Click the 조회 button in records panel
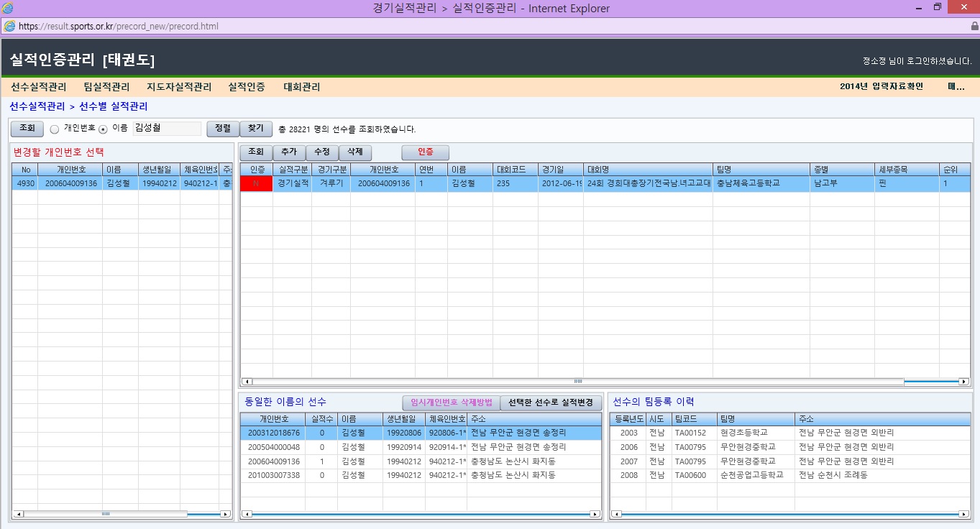The image size is (980, 529). (256, 152)
